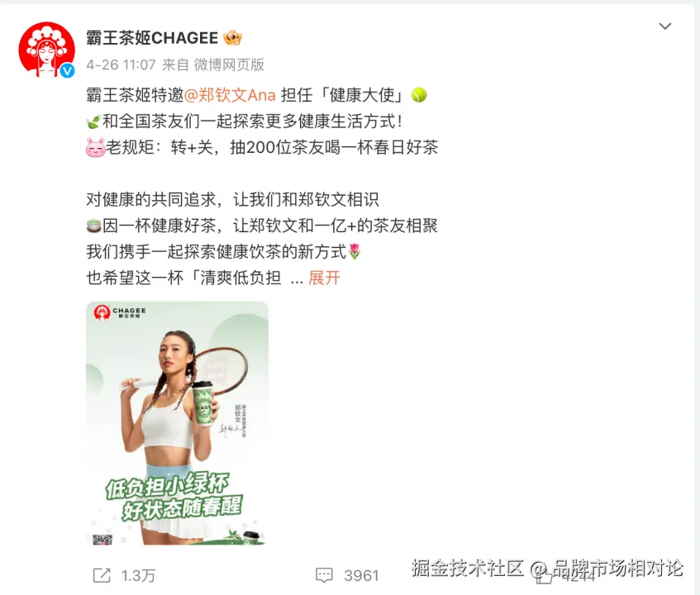Screen dimensions: 700x595
Task: Open comments via the speech bubble icon
Action: tap(324, 575)
